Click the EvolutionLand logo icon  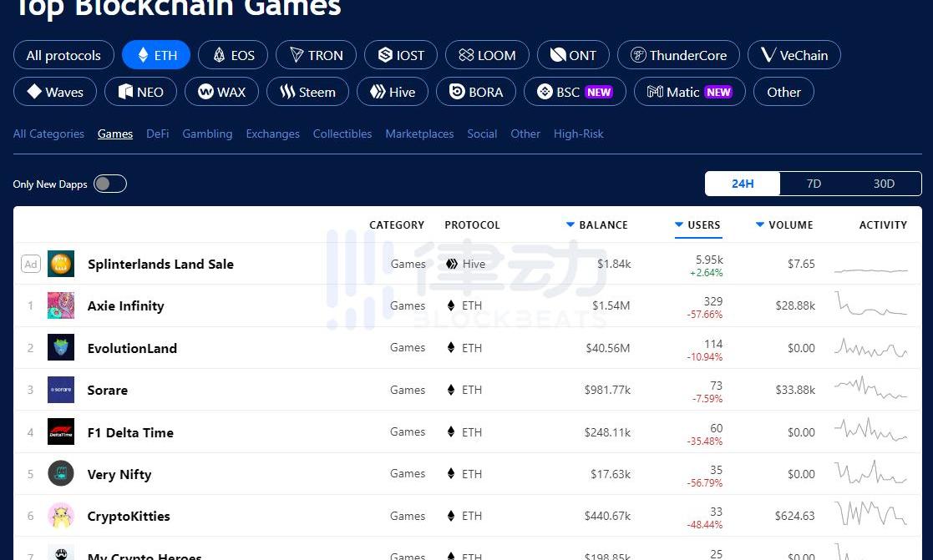pos(61,348)
